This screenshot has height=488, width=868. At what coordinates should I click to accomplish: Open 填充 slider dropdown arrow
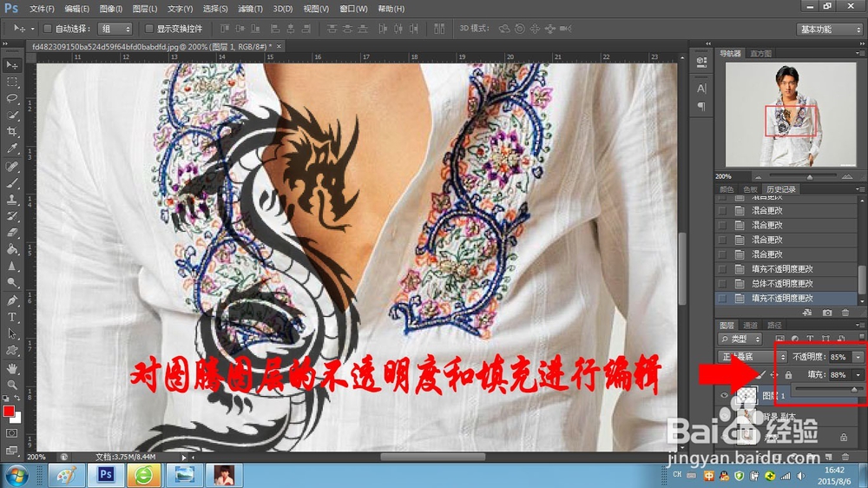tap(858, 375)
